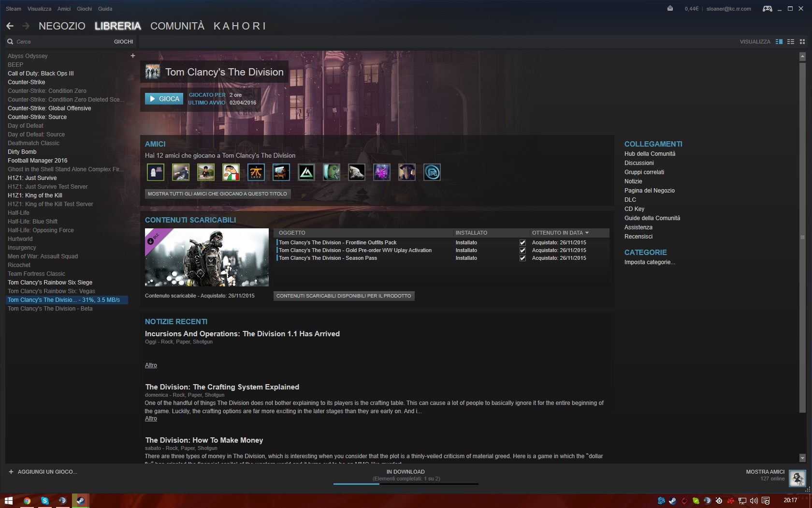
Task: Open the Visualizza menu
Action: (x=39, y=9)
